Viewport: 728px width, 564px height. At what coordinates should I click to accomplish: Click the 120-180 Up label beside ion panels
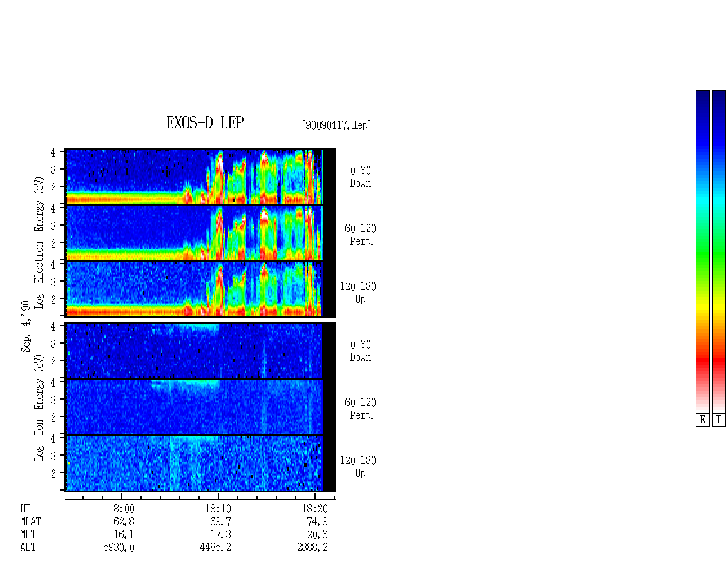click(358, 467)
